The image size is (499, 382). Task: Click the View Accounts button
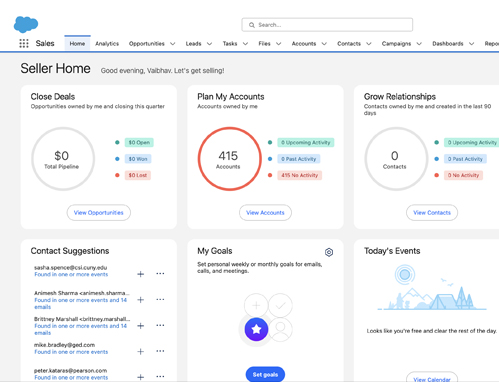[x=265, y=213]
